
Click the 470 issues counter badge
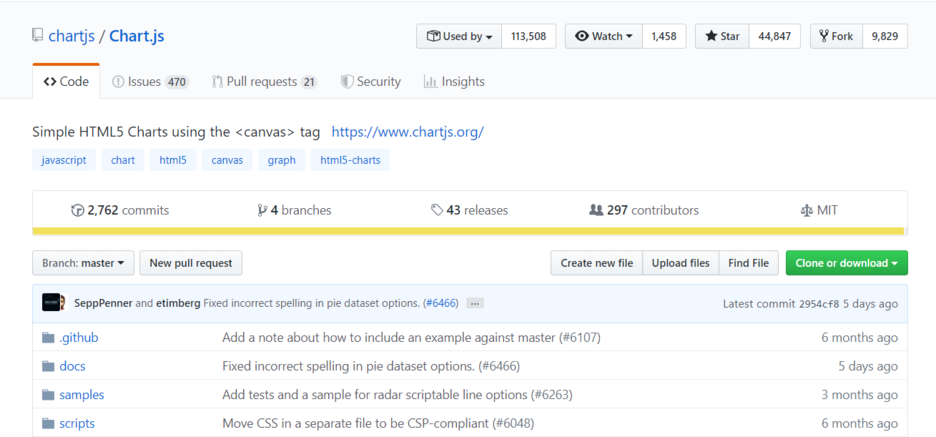coord(177,82)
